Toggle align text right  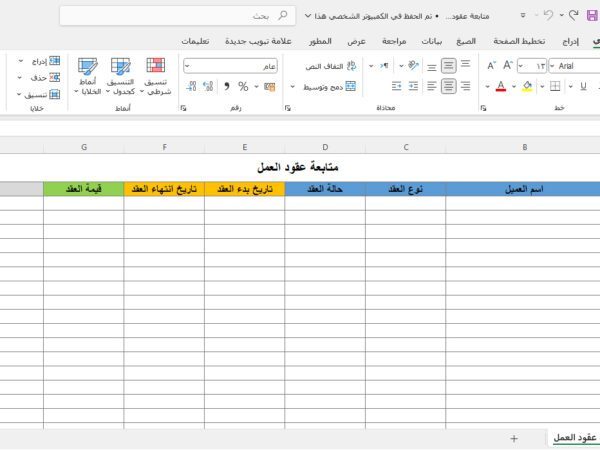(465, 86)
